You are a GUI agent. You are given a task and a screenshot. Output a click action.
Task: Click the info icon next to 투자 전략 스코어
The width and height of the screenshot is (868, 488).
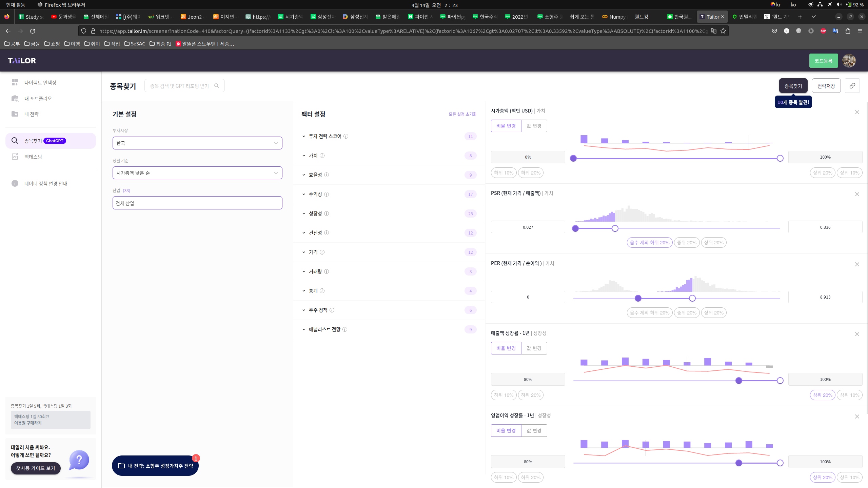tap(346, 136)
